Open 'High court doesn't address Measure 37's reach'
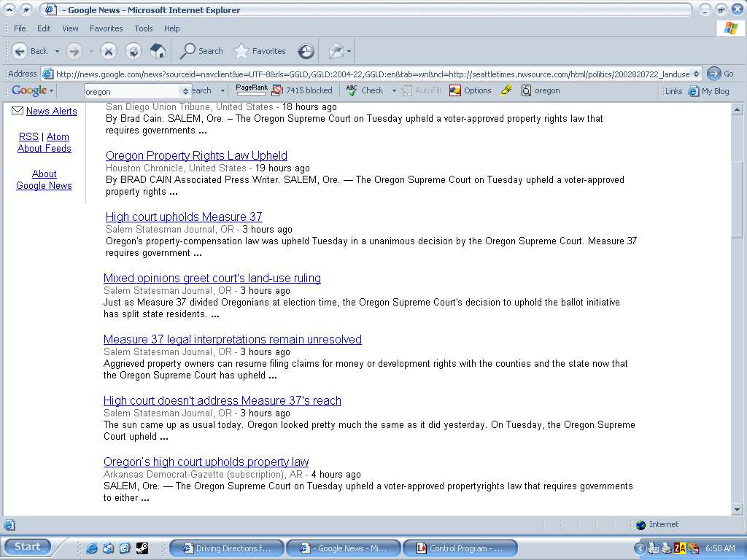 point(222,400)
